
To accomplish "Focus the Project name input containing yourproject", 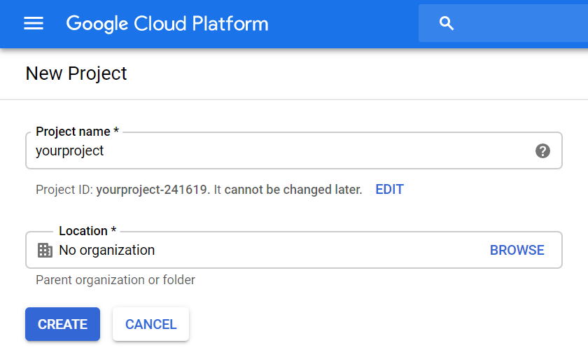I will coord(280,150).
